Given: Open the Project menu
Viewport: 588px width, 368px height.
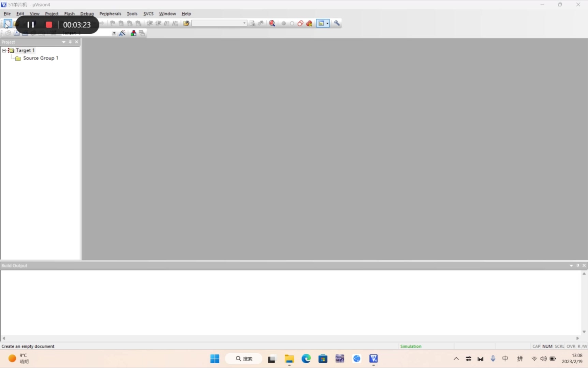Looking at the screenshot, I should 52,14.
